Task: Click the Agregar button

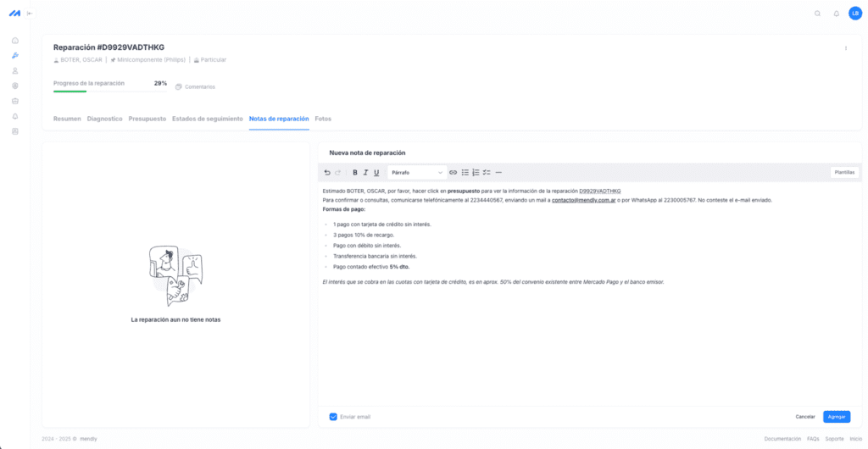Action: click(x=836, y=417)
